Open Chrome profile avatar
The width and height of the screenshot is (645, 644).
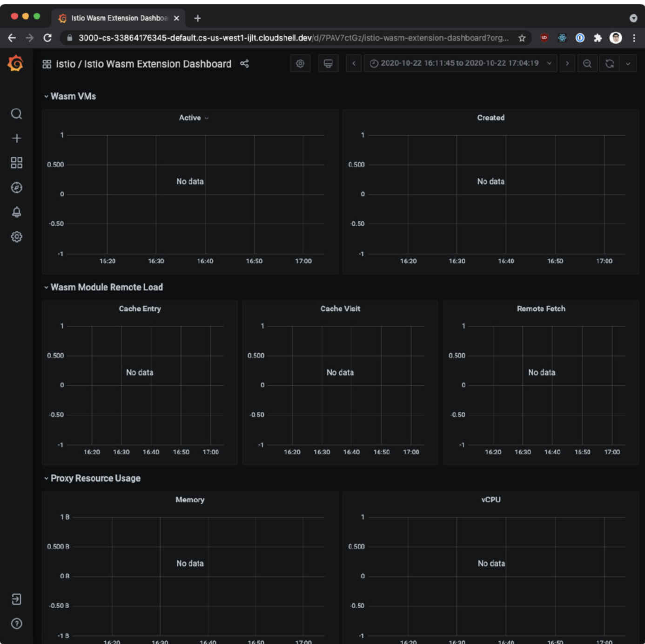[x=616, y=38]
